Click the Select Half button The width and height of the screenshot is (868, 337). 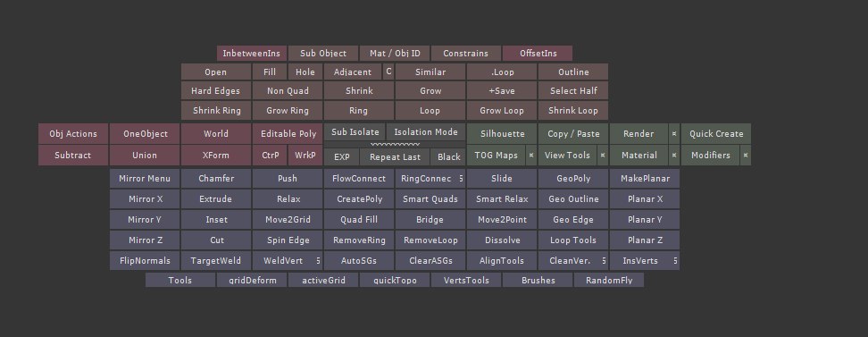[573, 90]
